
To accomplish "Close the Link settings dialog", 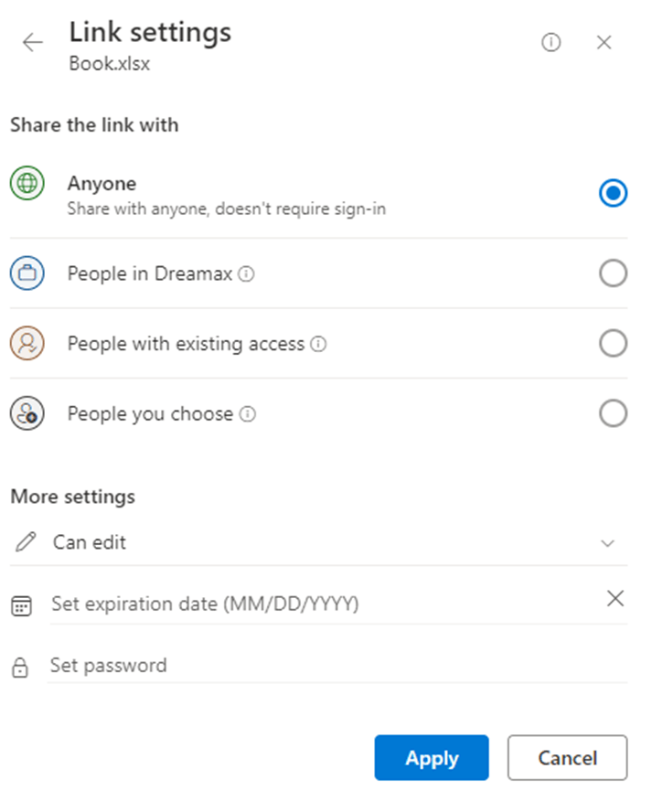I will (x=604, y=42).
